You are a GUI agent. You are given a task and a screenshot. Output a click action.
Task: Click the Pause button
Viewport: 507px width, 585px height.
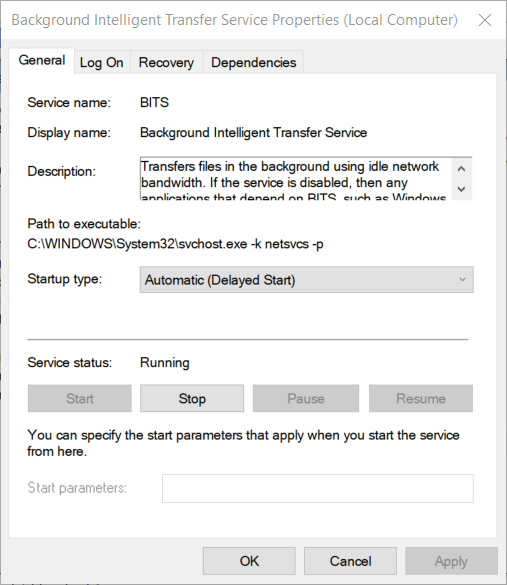(306, 398)
